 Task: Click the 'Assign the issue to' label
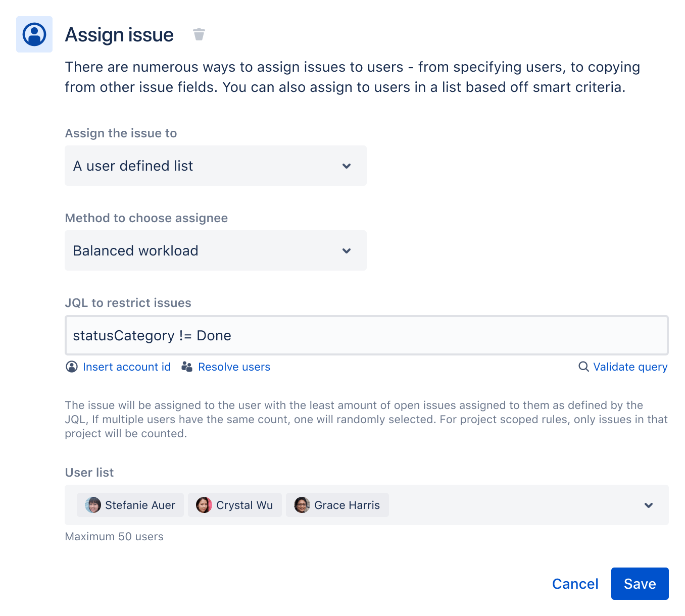click(121, 133)
